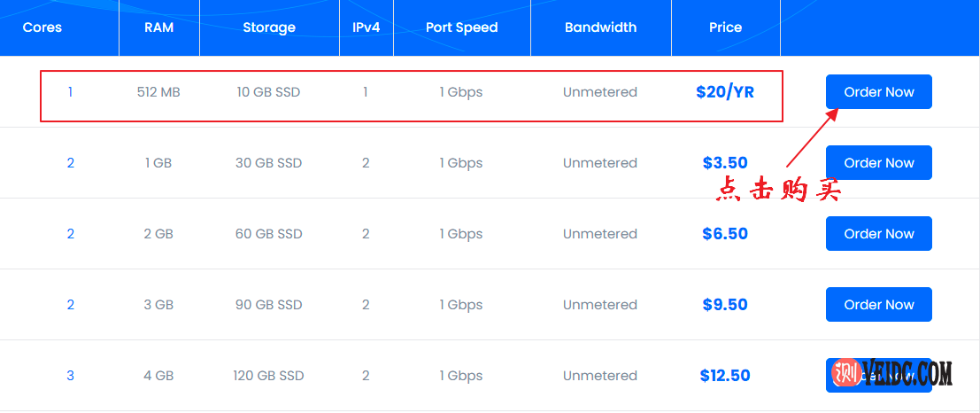980x413 pixels.
Task: Click the IPv4 column header
Action: coord(366,27)
